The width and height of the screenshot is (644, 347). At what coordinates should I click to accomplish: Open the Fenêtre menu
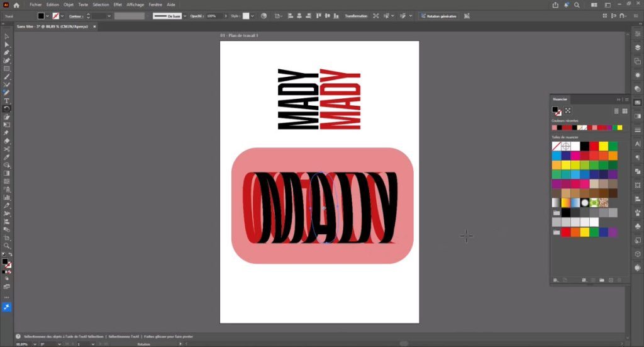pyautogui.click(x=155, y=4)
